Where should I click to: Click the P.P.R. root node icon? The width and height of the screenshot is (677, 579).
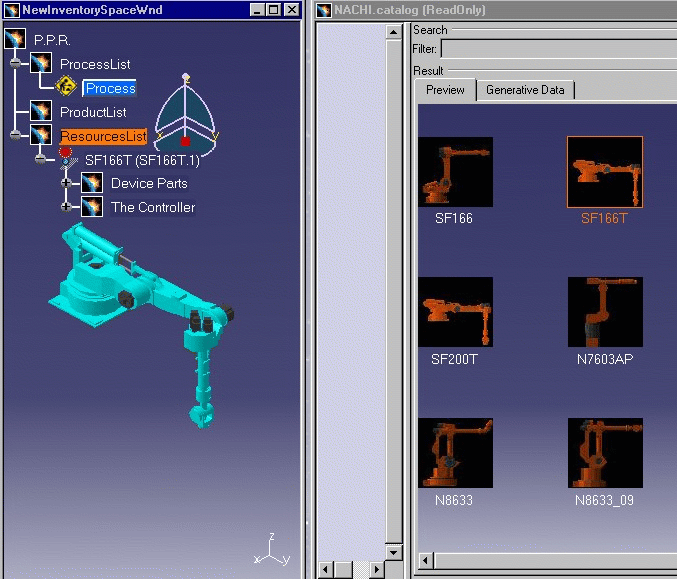[16, 39]
